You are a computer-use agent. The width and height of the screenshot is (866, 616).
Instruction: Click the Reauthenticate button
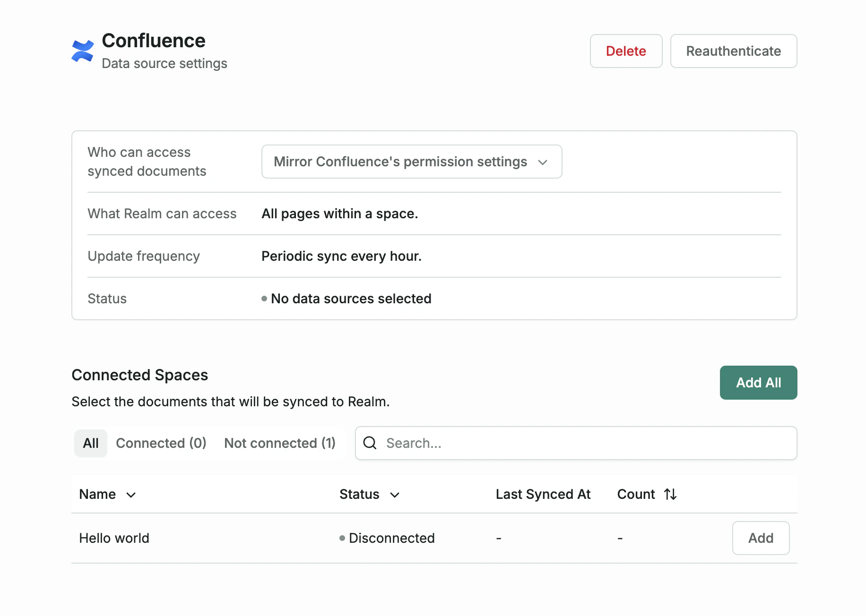tap(734, 51)
